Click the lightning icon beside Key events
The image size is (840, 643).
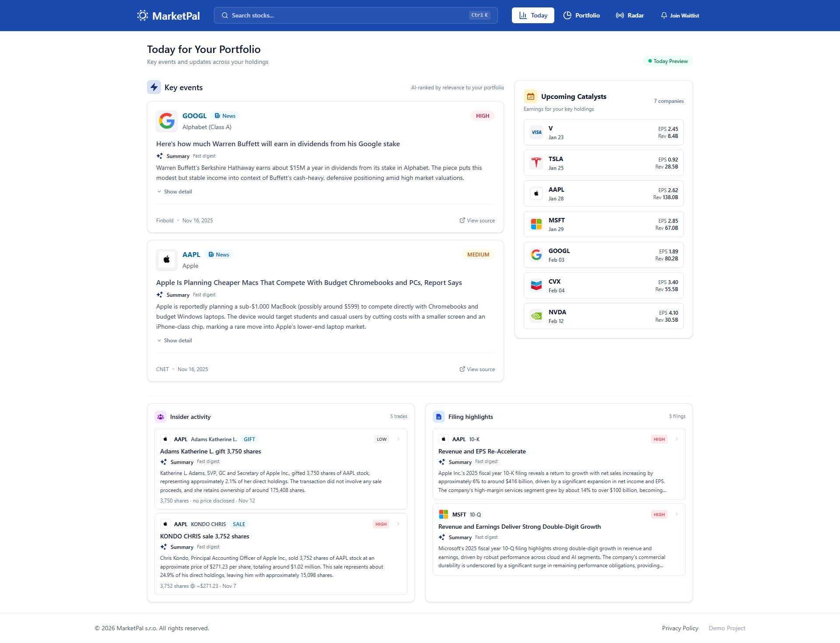tap(154, 87)
